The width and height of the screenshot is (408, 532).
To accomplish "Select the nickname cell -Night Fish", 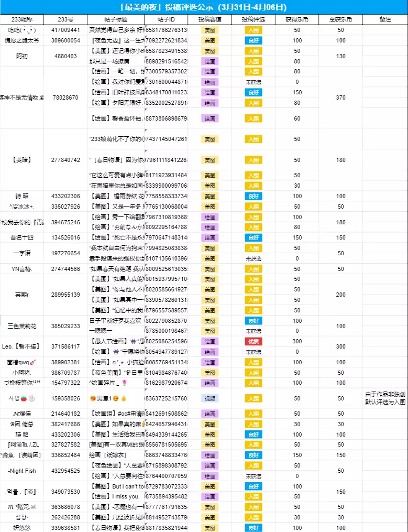I will point(21,471).
